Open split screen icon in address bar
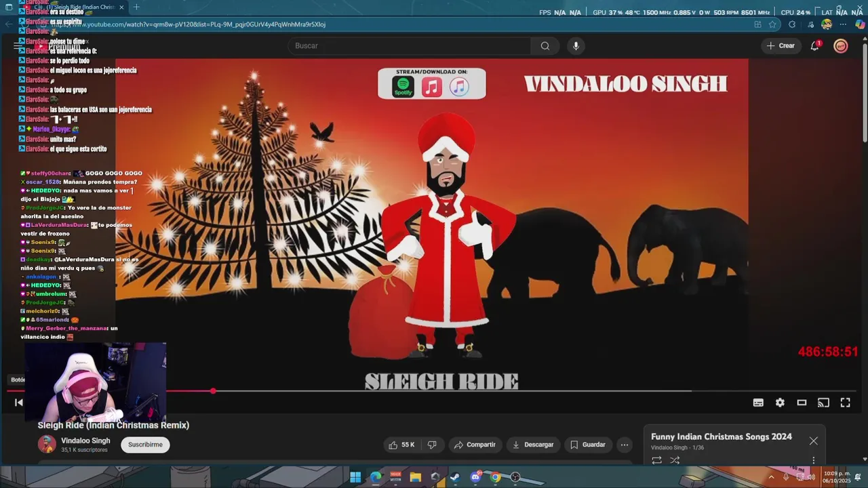Viewport: 868px width, 488px height. (757, 24)
